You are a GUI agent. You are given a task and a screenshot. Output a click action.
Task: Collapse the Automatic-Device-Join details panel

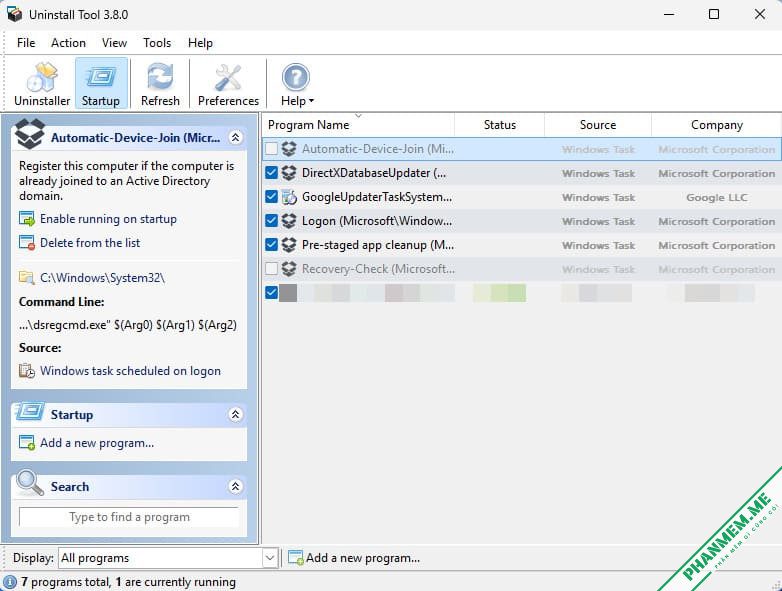pos(235,137)
